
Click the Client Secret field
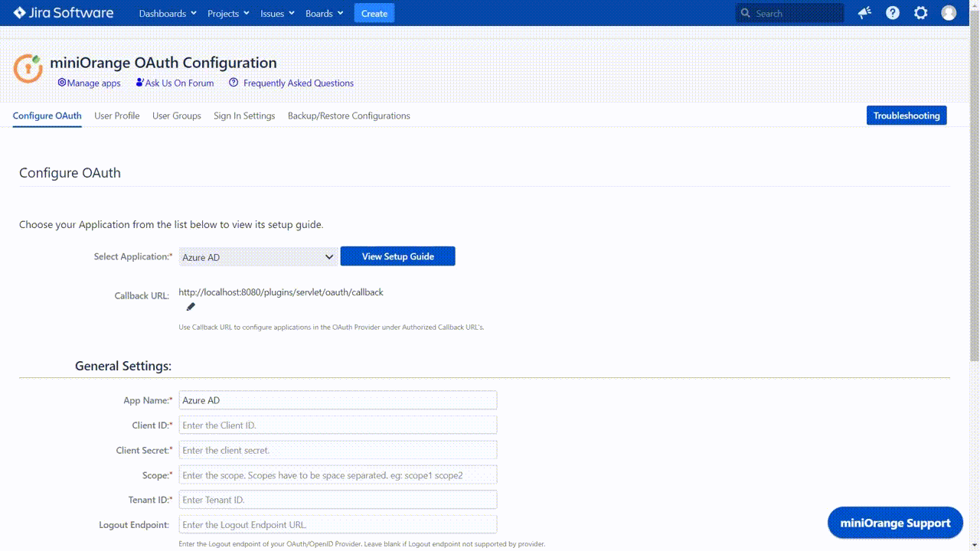pyautogui.click(x=338, y=450)
